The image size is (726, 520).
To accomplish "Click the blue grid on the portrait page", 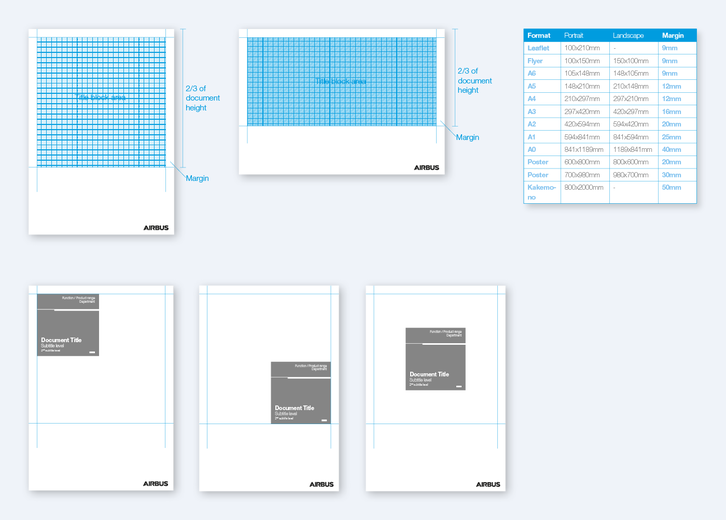I will point(102,100).
